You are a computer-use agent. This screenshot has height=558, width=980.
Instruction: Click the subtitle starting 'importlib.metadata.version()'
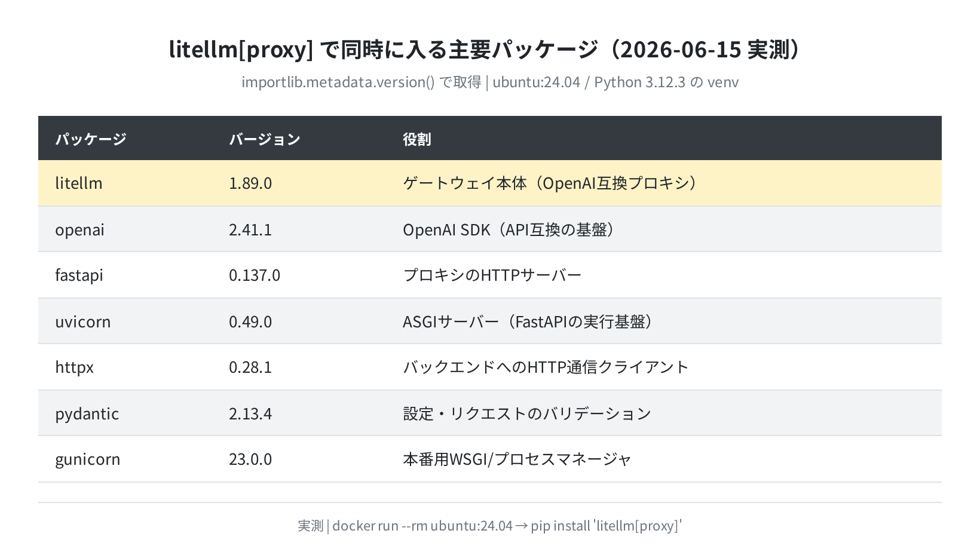pyautogui.click(x=490, y=82)
